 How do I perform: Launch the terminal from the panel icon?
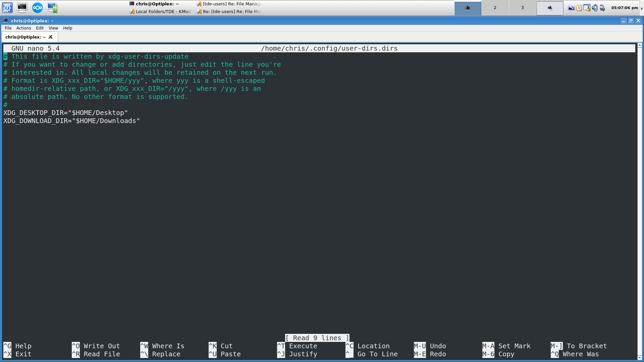22,7
